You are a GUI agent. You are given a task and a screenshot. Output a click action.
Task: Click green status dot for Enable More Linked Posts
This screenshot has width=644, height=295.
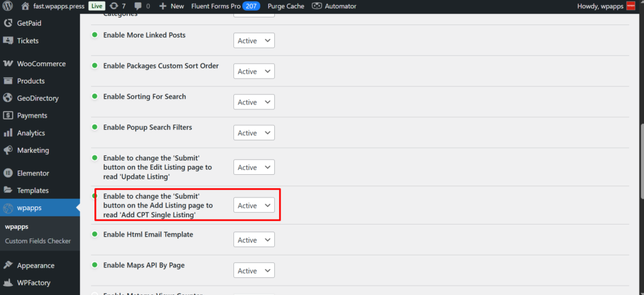pos(96,35)
